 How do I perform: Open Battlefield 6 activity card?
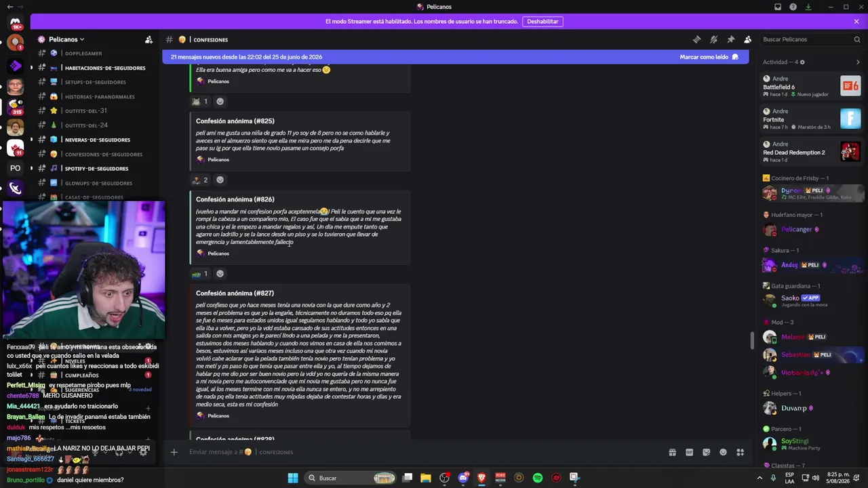pyautogui.click(x=811, y=86)
